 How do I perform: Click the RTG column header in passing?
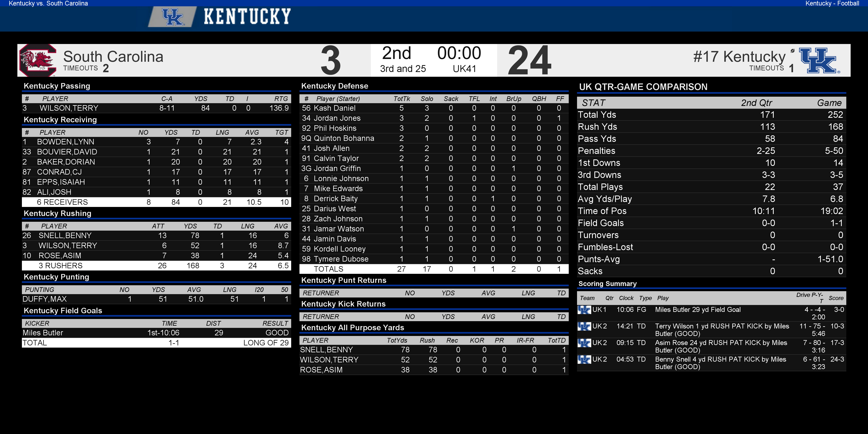281,99
